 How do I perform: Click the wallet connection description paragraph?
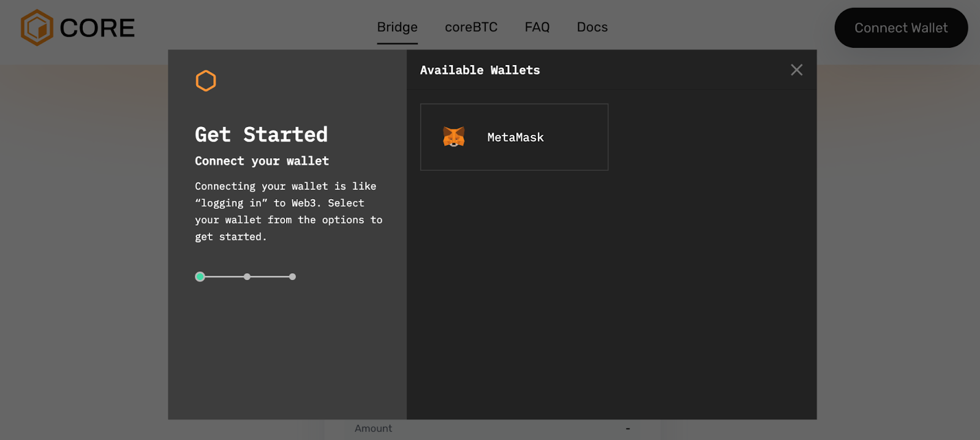pyautogui.click(x=288, y=211)
